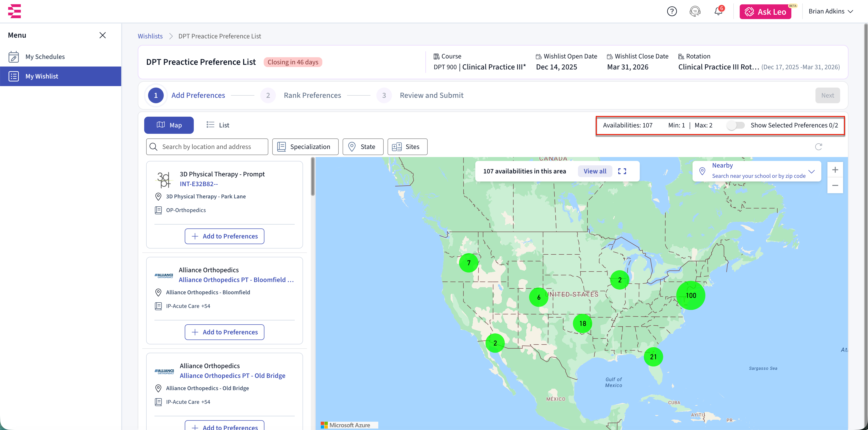Click the app logo in the top left
This screenshot has width=868, height=430.
click(14, 11)
